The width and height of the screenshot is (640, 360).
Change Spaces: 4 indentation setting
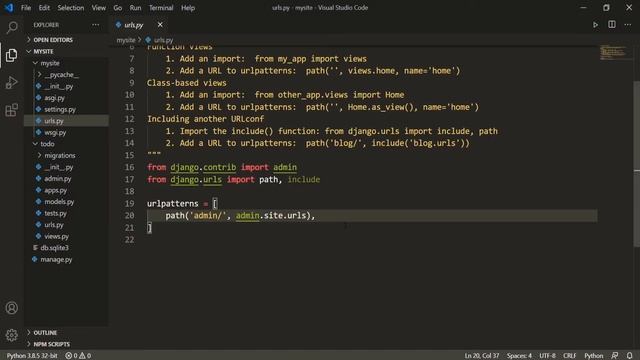tap(519, 356)
